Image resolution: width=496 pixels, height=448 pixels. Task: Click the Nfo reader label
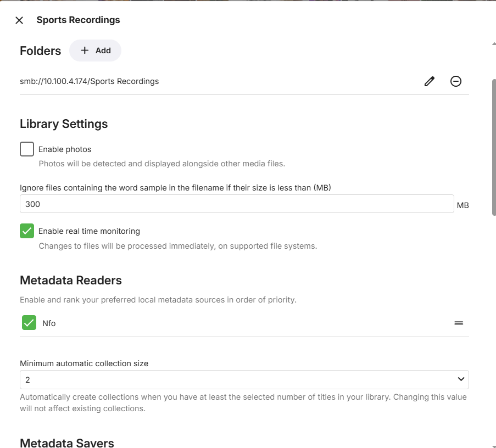pos(49,323)
